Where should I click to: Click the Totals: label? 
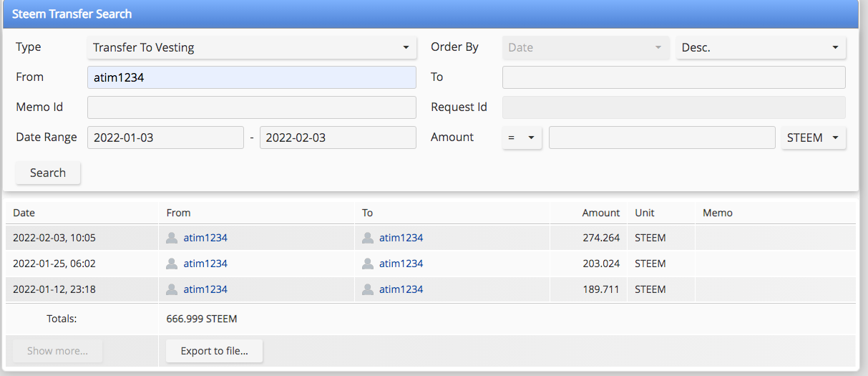[62, 319]
